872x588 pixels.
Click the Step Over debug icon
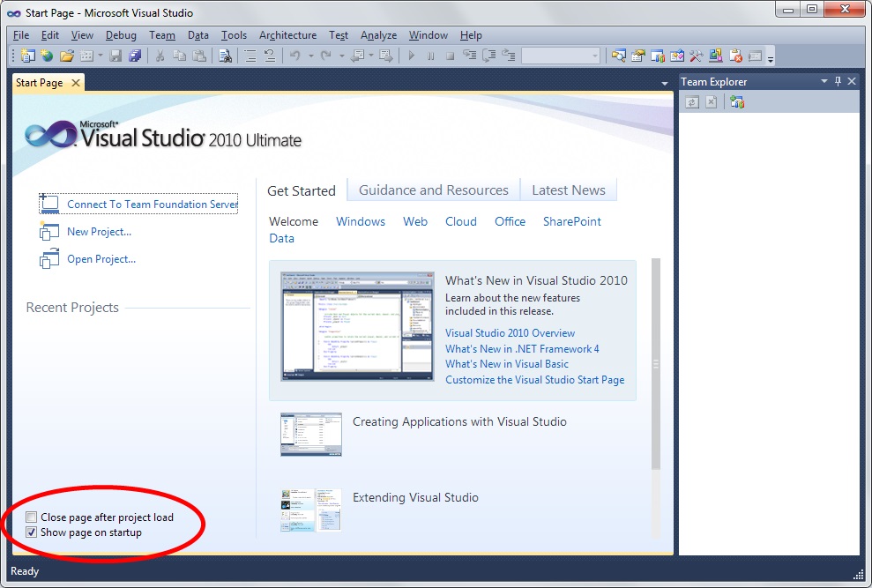click(x=488, y=56)
